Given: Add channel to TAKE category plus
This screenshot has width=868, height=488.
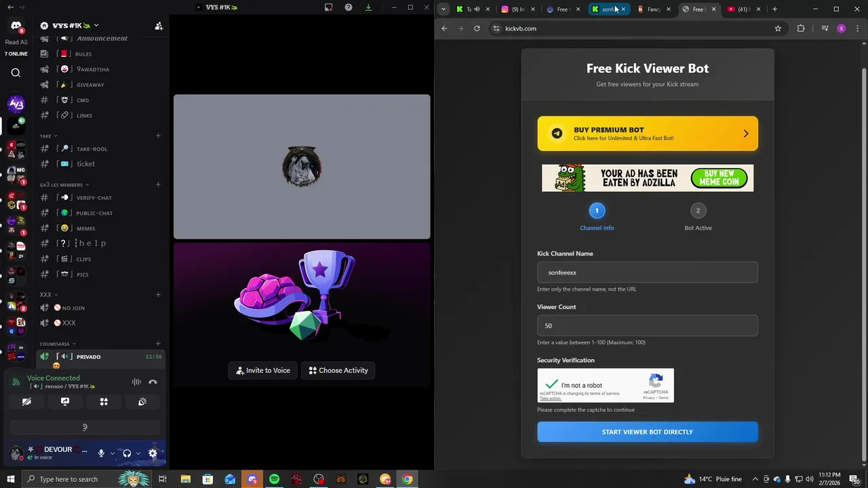Looking at the screenshot, I should [158, 136].
